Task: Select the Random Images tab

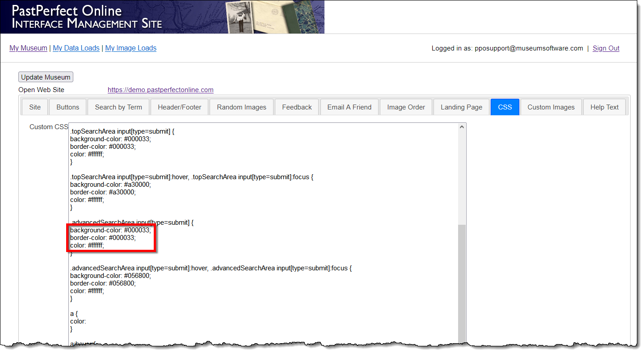Action: pos(241,107)
